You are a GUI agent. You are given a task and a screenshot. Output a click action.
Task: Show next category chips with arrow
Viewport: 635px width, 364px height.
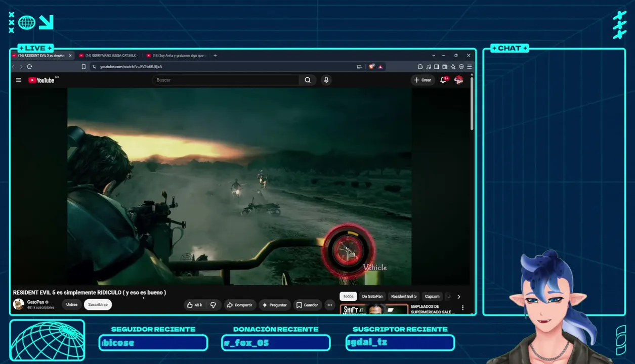tap(459, 297)
